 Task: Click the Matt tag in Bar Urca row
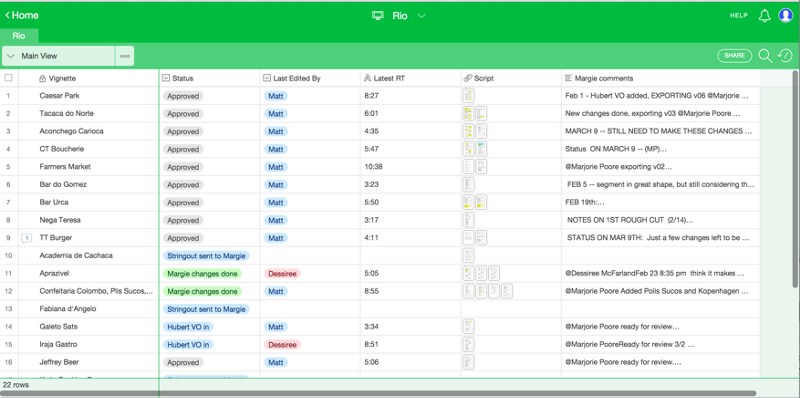[x=276, y=203]
